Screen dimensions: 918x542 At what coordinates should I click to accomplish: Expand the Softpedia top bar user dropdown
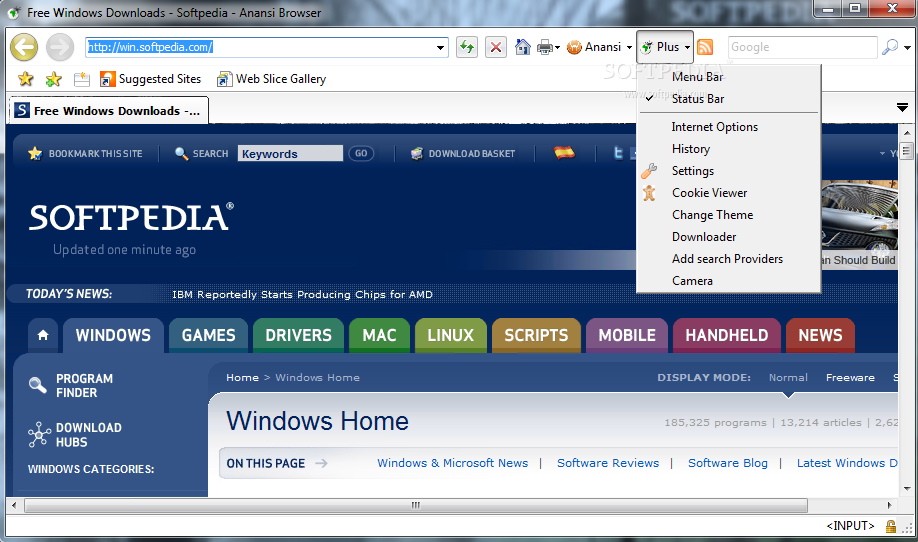click(x=882, y=153)
